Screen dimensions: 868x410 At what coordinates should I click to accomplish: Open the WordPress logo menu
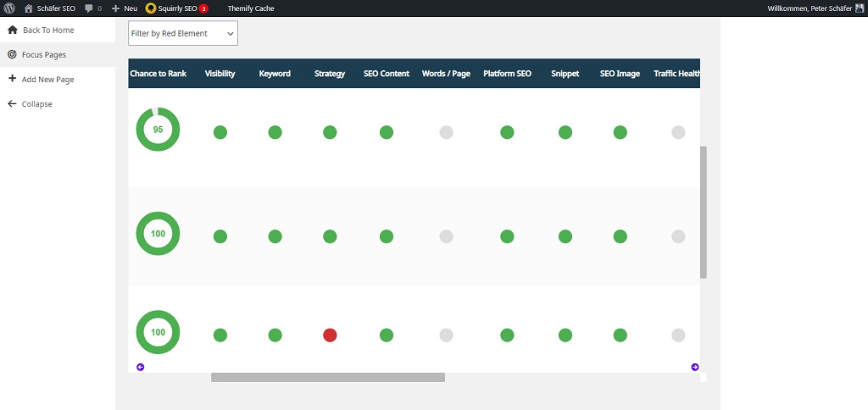point(9,8)
